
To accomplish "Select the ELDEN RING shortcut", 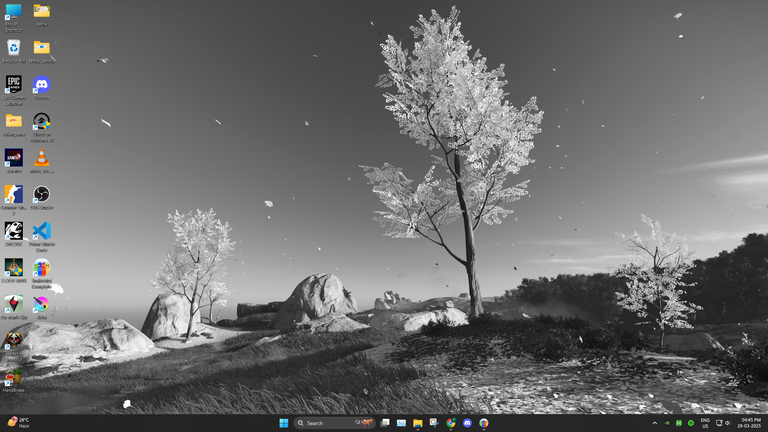I will point(14,267).
